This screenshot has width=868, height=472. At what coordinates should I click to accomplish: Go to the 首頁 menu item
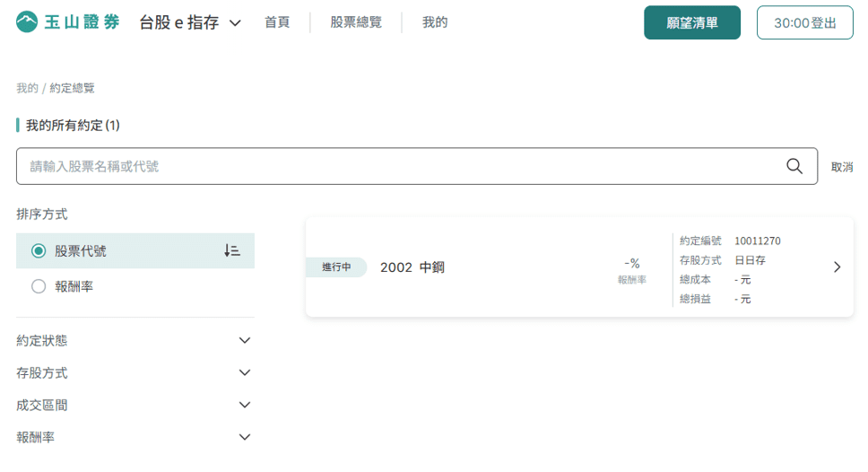tap(277, 22)
